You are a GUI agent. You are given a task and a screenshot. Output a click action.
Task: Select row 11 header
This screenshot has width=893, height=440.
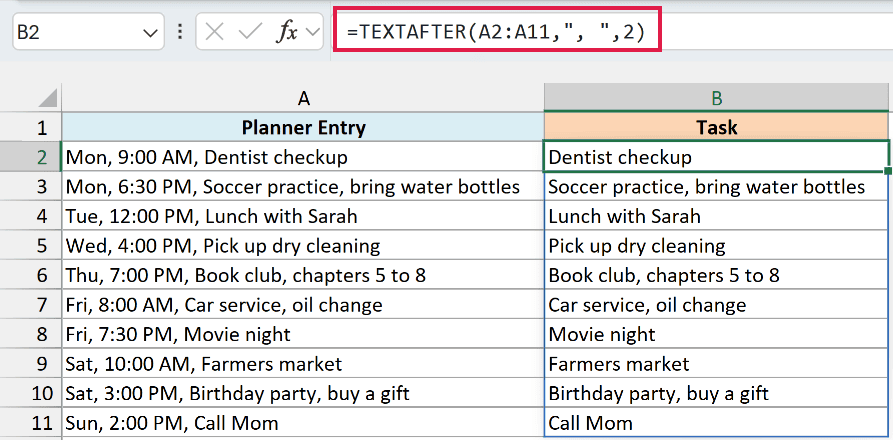tap(31, 423)
